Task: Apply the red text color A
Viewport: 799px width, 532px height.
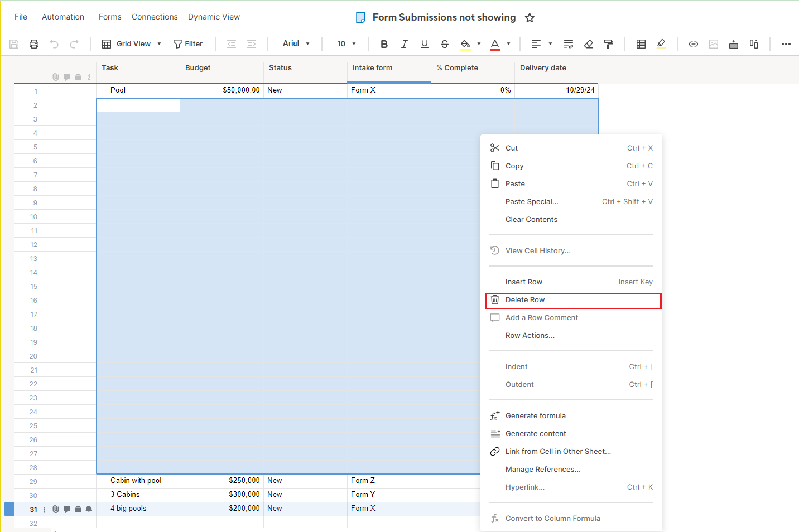Action: [x=495, y=44]
